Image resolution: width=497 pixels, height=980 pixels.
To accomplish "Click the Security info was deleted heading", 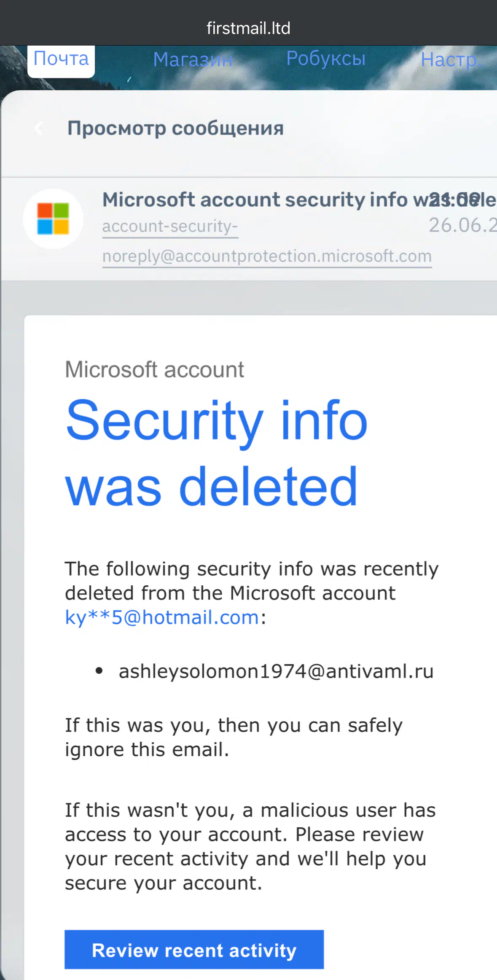I will (217, 452).
